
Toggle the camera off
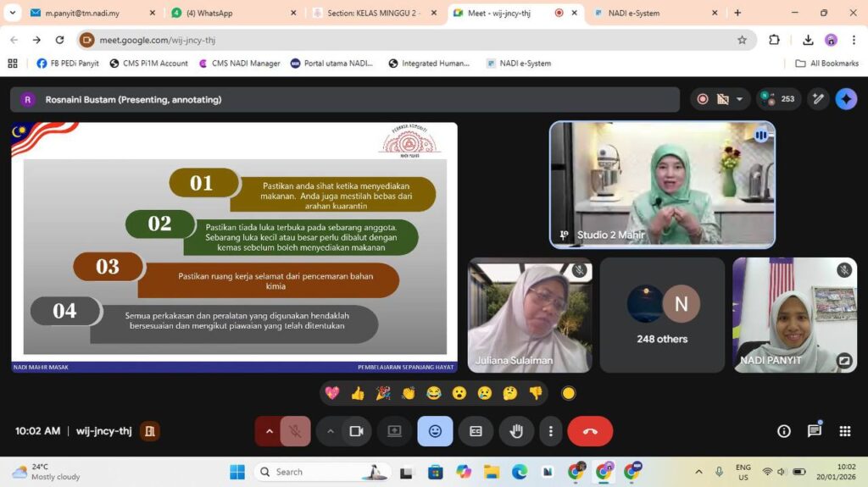356,431
